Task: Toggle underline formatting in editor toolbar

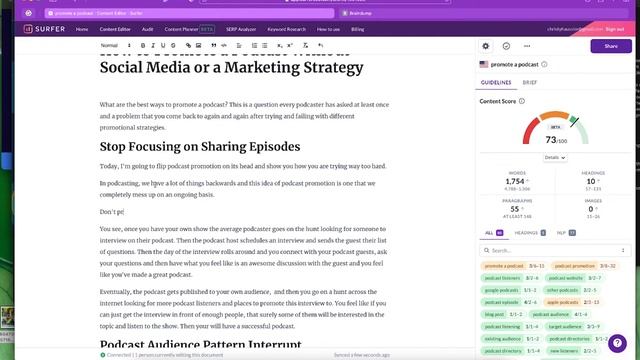Action: 163,45
